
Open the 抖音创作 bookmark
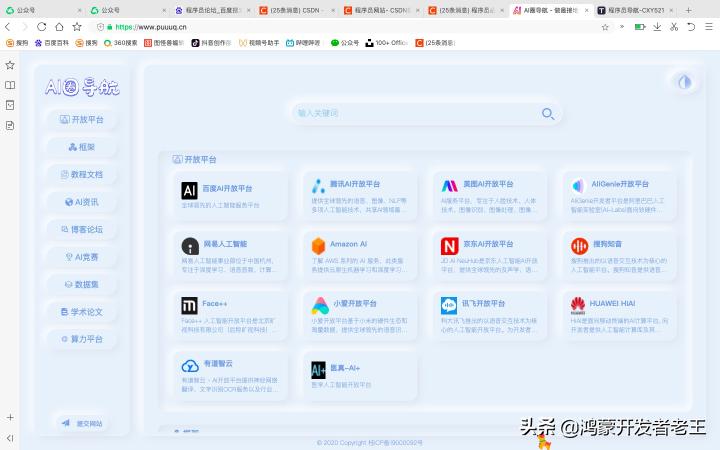(x=211, y=43)
